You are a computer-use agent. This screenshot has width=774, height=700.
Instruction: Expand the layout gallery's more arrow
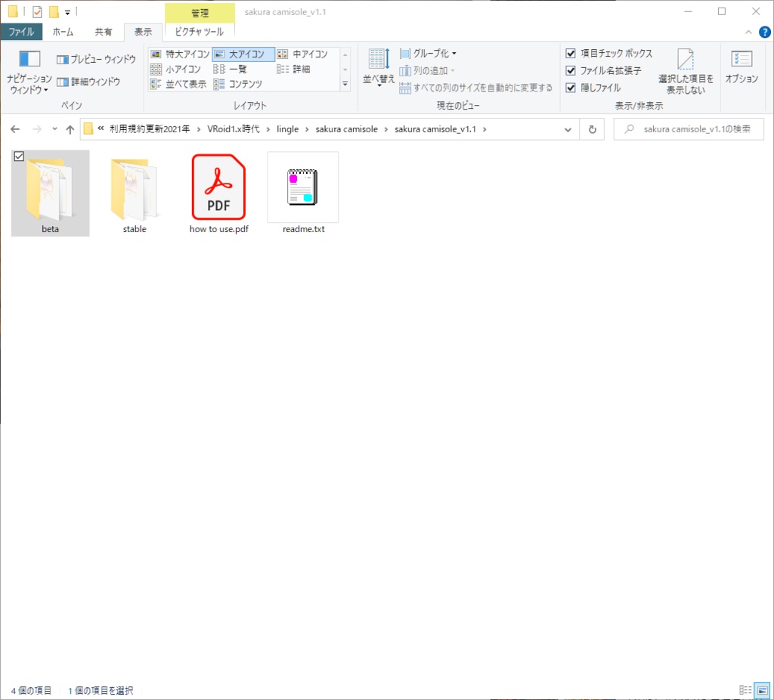345,85
